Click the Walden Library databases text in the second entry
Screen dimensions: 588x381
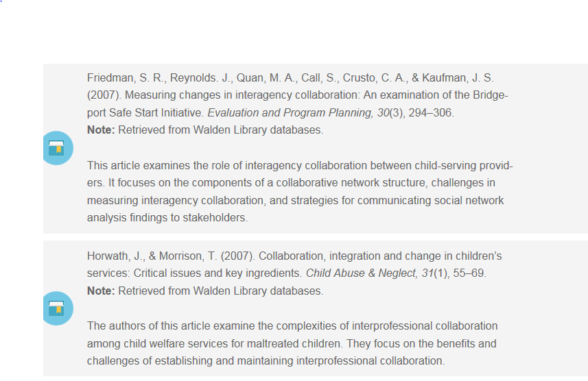[258, 291]
